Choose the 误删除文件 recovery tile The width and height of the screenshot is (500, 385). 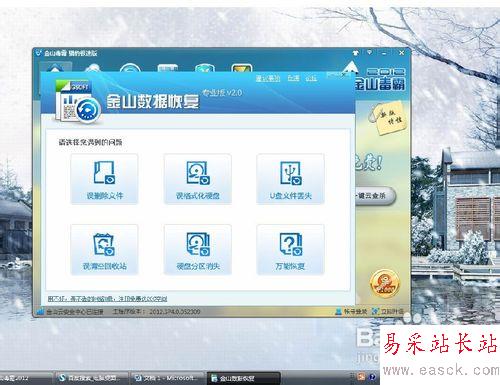click(x=104, y=179)
